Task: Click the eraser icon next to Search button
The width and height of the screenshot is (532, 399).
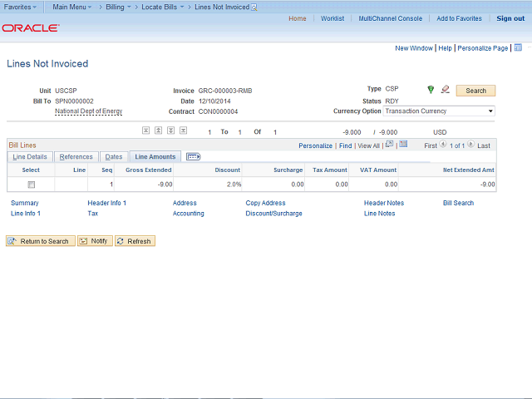Action: coord(446,90)
